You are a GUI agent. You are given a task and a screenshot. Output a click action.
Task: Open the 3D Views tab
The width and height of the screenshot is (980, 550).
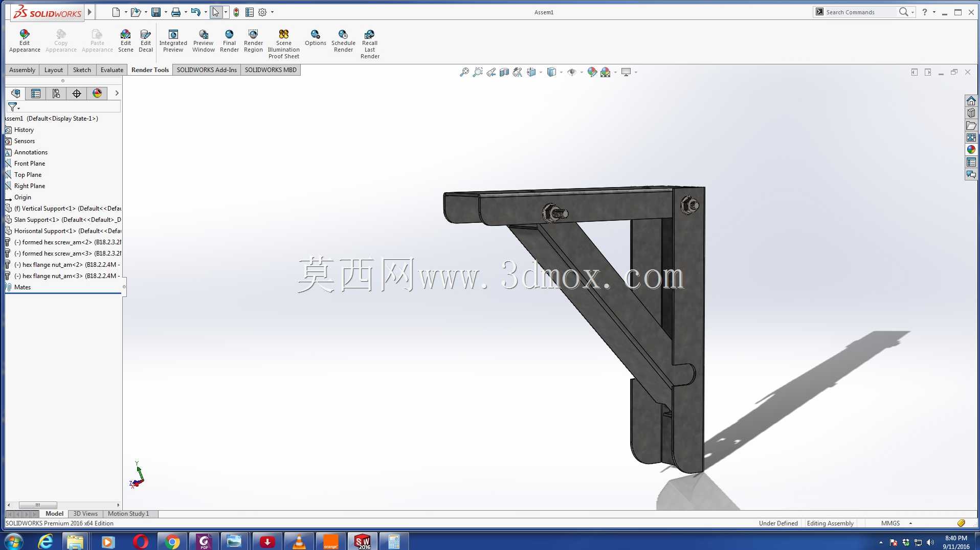(x=85, y=514)
